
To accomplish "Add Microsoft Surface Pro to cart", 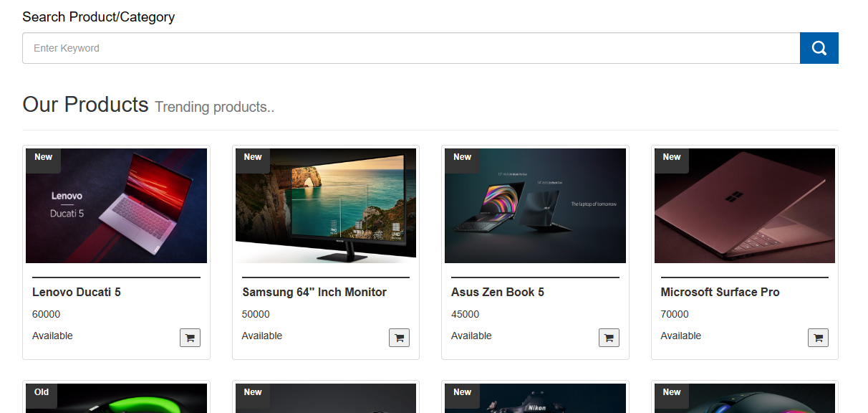I will click(818, 338).
